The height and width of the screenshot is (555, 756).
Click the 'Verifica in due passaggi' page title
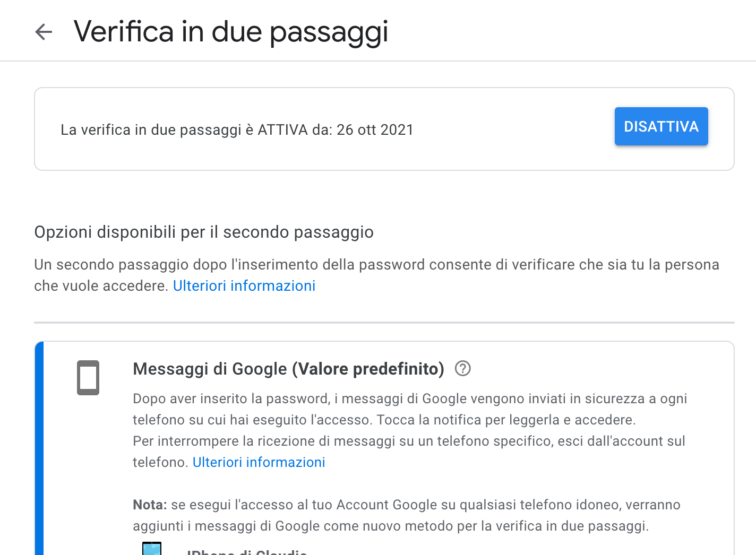[x=231, y=32]
